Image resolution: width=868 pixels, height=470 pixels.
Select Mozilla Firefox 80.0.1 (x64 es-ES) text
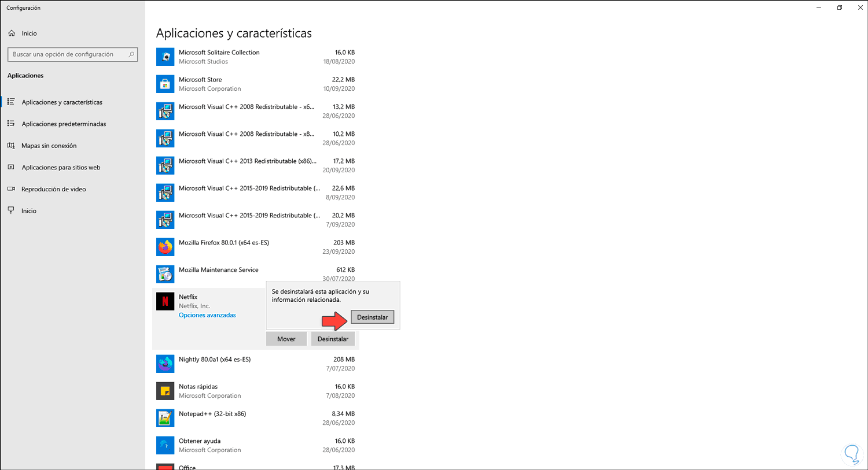coord(224,243)
